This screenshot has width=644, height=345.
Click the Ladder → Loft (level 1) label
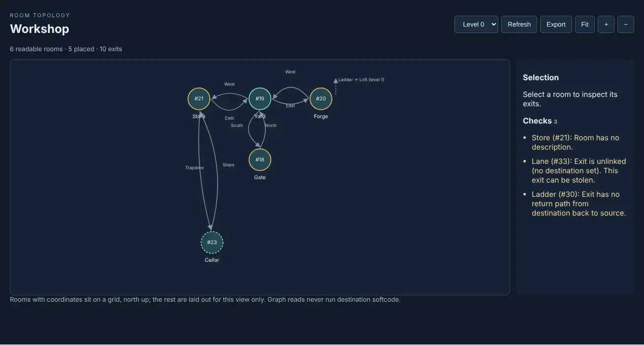361,80
